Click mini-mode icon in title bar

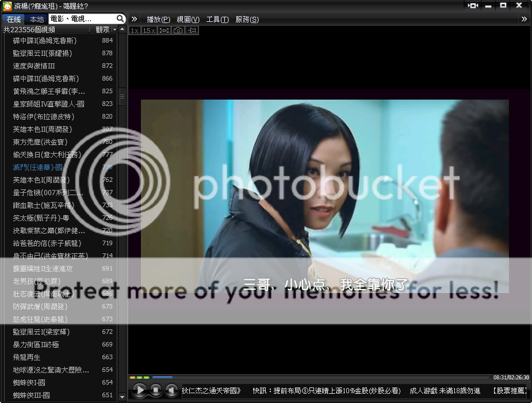473,5
